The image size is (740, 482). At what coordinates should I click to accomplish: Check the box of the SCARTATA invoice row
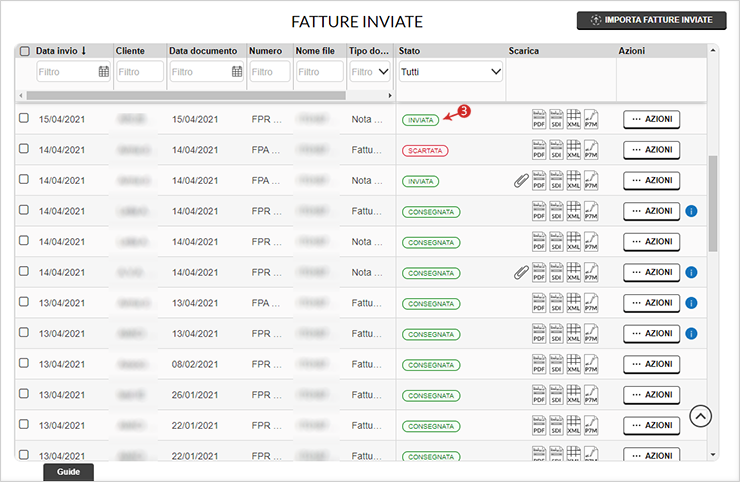[x=24, y=149]
